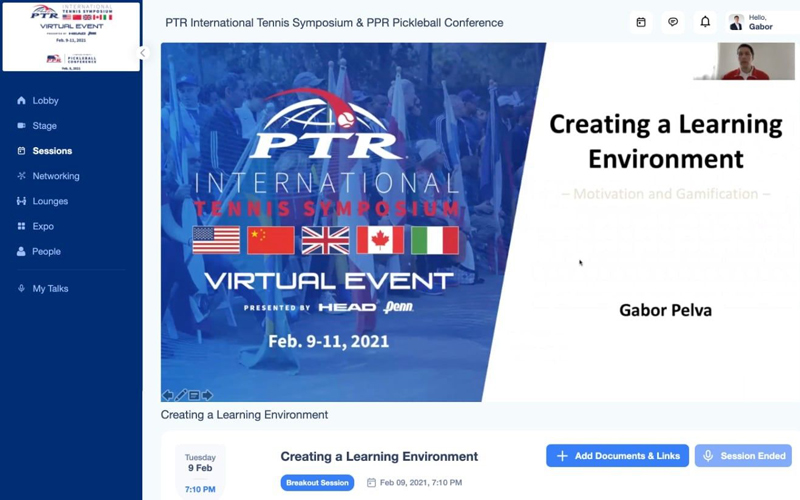Open the Lobby page
Viewport: 800px width, 500px height.
[x=45, y=101]
